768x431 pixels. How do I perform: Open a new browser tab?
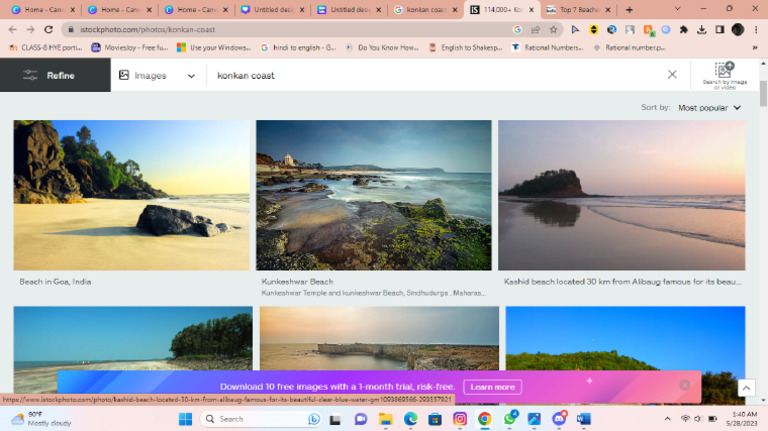(x=629, y=10)
